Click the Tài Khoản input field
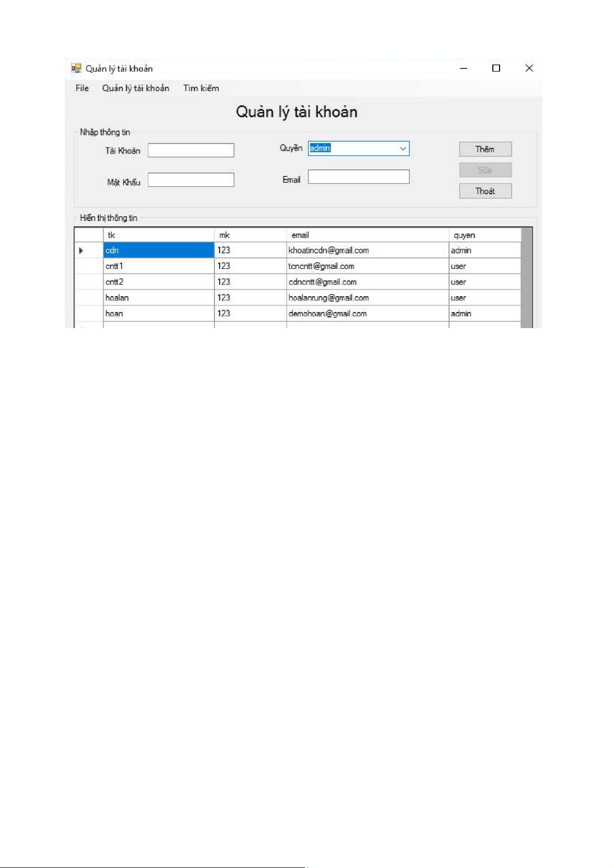 [191, 150]
